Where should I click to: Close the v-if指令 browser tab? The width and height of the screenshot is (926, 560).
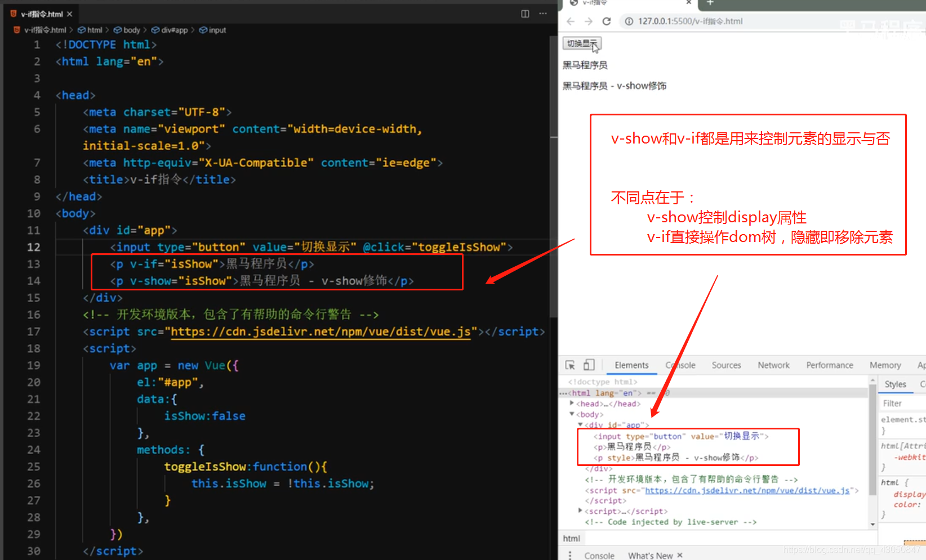tap(688, 3)
